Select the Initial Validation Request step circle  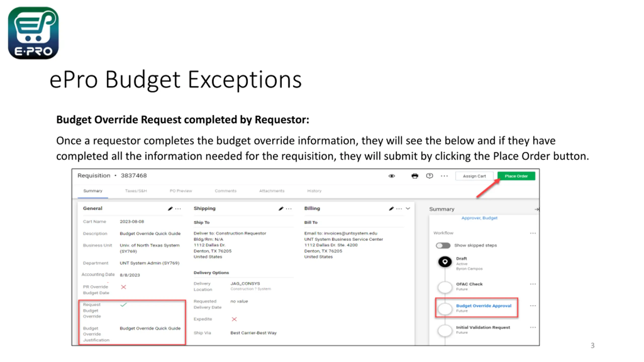tap(445, 330)
